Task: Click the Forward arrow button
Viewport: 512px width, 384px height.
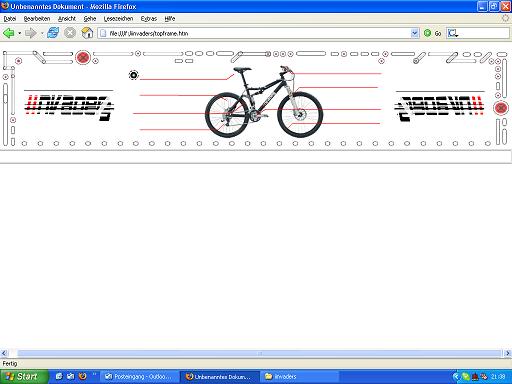Action: 31,33
